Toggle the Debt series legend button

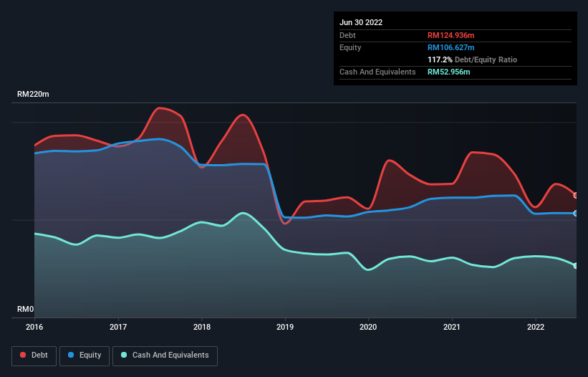(34, 355)
